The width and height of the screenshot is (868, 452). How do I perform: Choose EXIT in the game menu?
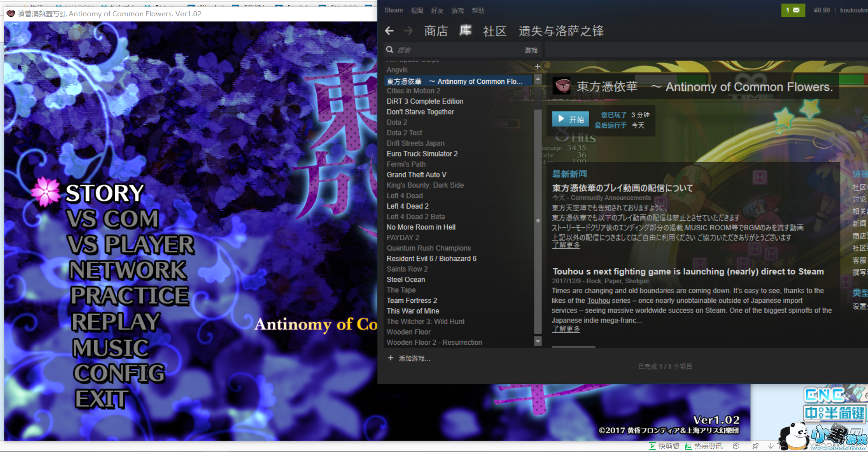[101, 399]
